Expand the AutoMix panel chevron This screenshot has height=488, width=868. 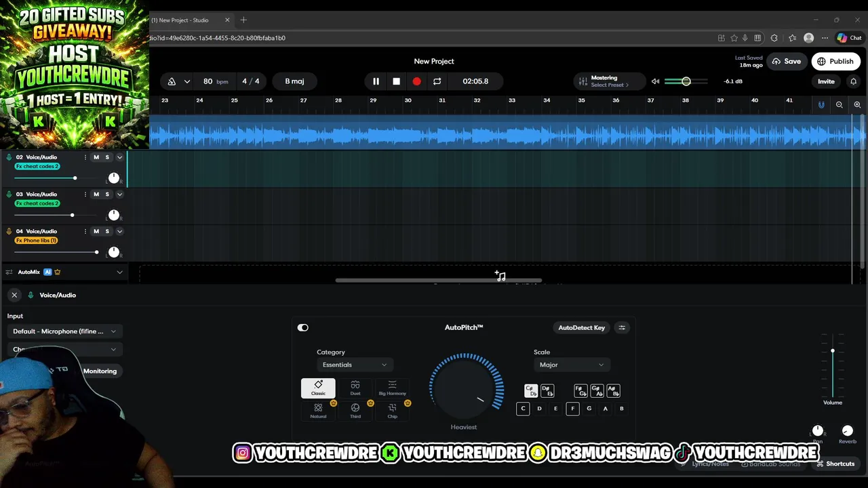tap(119, 272)
